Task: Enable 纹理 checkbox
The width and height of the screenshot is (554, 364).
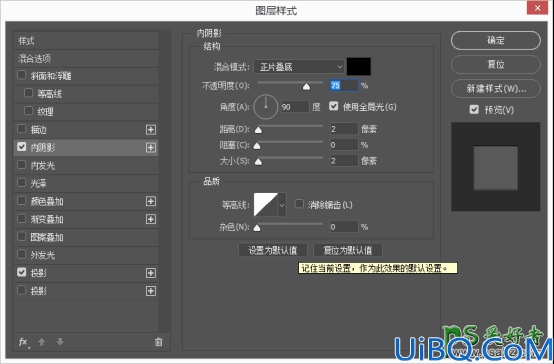Action: pyautogui.click(x=28, y=111)
